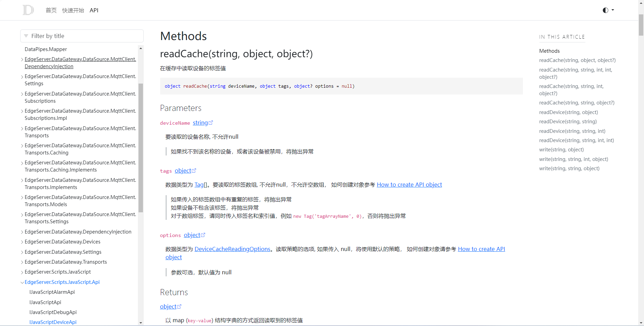The width and height of the screenshot is (644, 326).
Task: Expand EdgeServer.DataGateway.Devices tree node
Action: click(22, 242)
